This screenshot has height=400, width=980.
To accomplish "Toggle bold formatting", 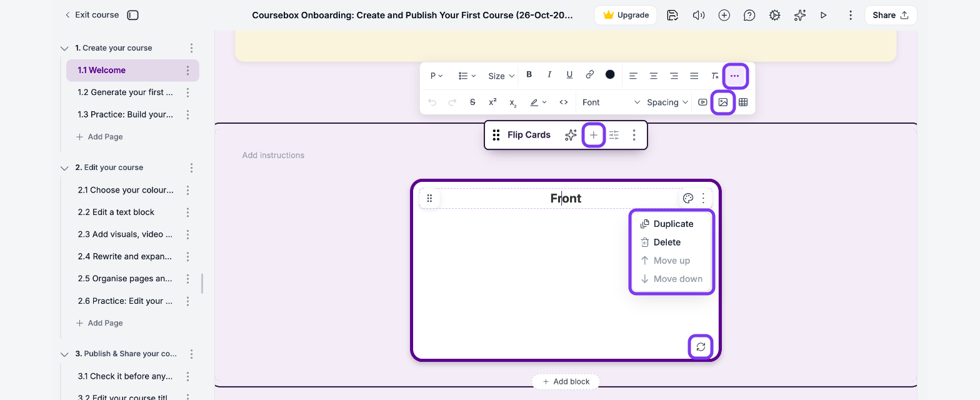I will (x=529, y=74).
